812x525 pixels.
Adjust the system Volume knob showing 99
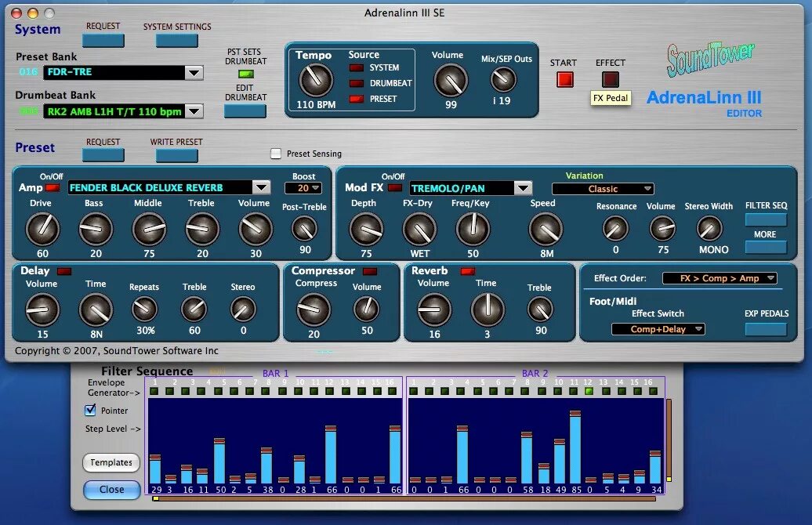pyautogui.click(x=451, y=80)
